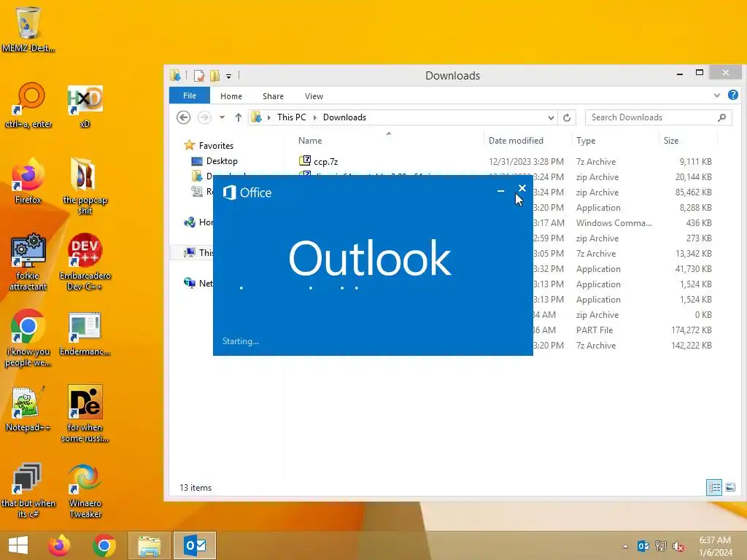Sort files by Type column

coord(586,141)
